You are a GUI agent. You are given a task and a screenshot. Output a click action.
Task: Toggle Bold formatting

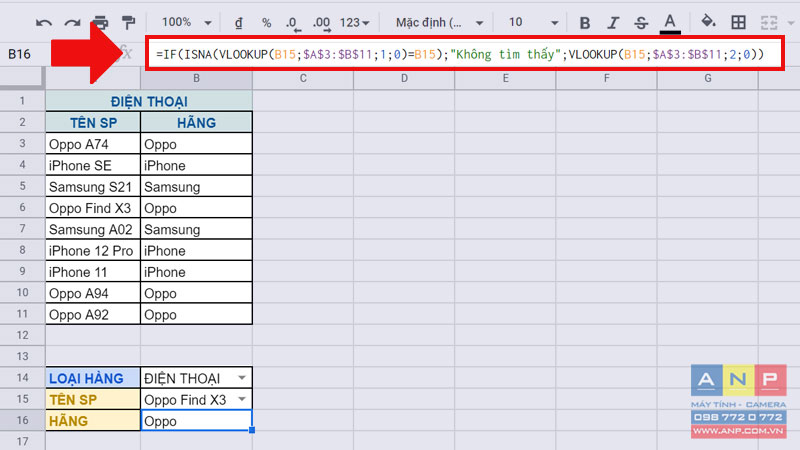tap(585, 22)
